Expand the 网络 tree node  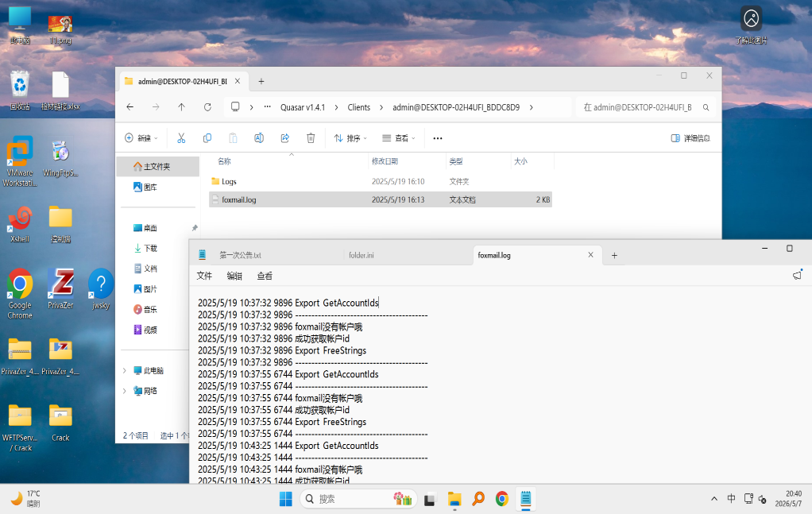[124, 391]
